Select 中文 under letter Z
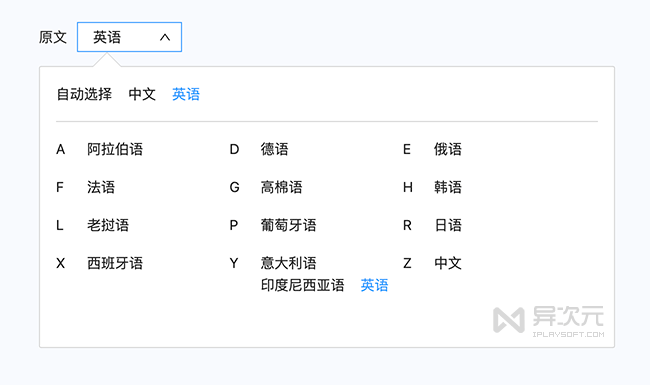Image resolution: width=650 pixels, height=385 pixels. click(x=448, y=263)
